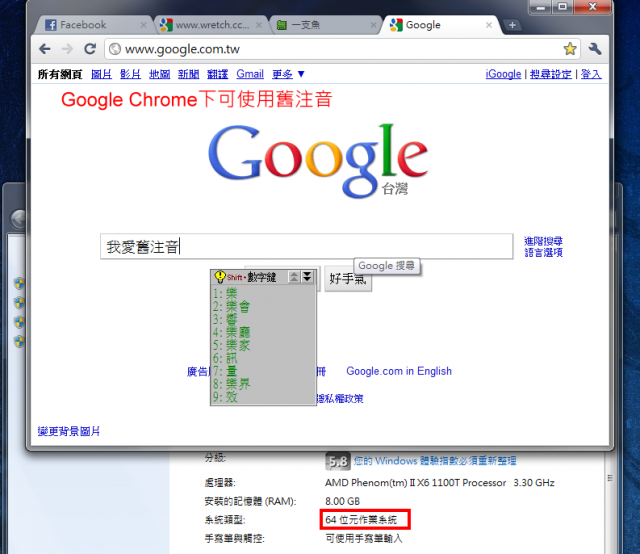Open the 翻譯 link in Google's nav bar

(217, 74)
